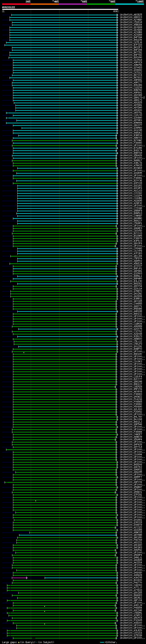Click alignment bar for UniRef100_B9SVH0
The image size is (146, 644).
pyautogui.click(x=63, y=58)
